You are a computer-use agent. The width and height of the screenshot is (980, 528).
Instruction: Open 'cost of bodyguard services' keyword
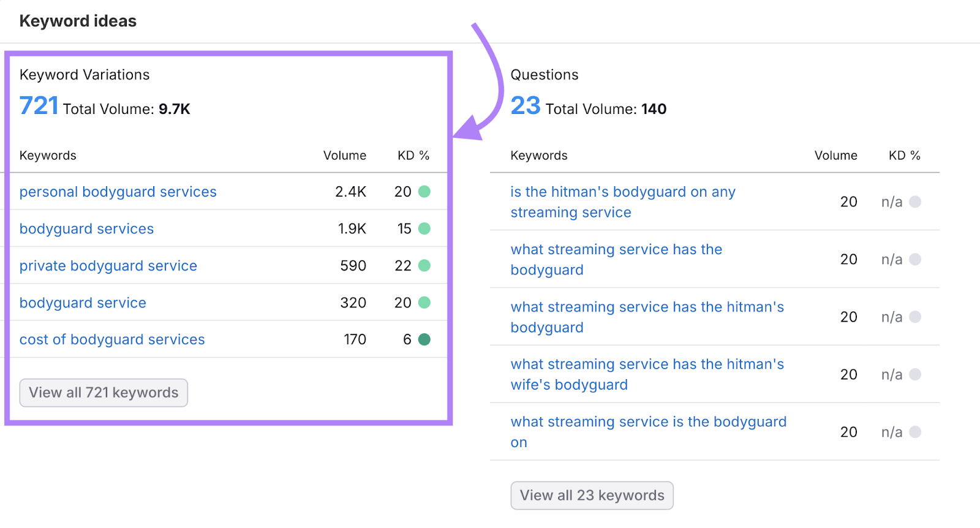point(112,339)
